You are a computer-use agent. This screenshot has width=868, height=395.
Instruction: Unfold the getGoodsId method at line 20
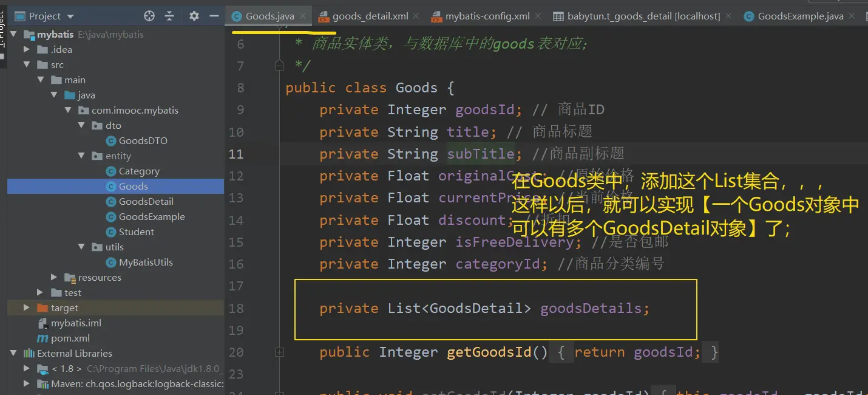click(279, 352)
